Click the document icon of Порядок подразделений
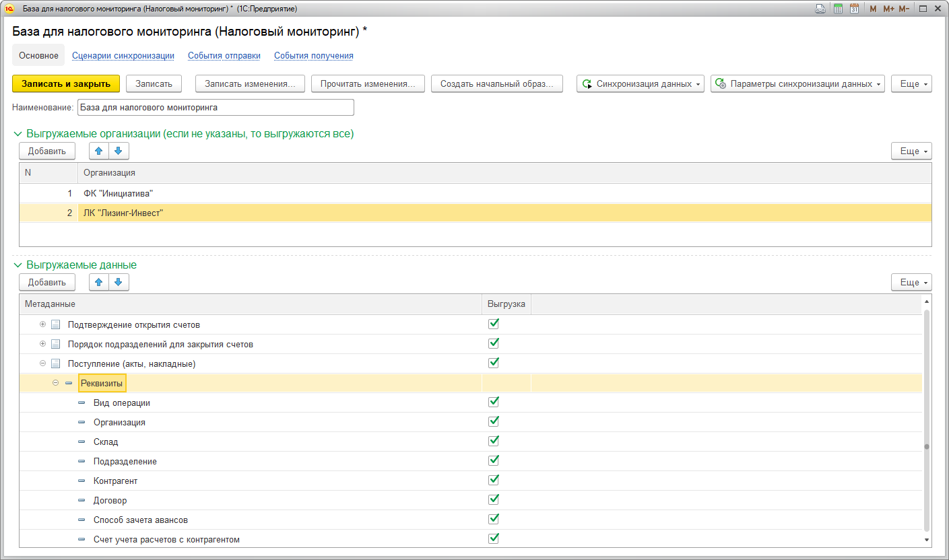Viewport: 949px width, 560px height. tap(56, 344)
